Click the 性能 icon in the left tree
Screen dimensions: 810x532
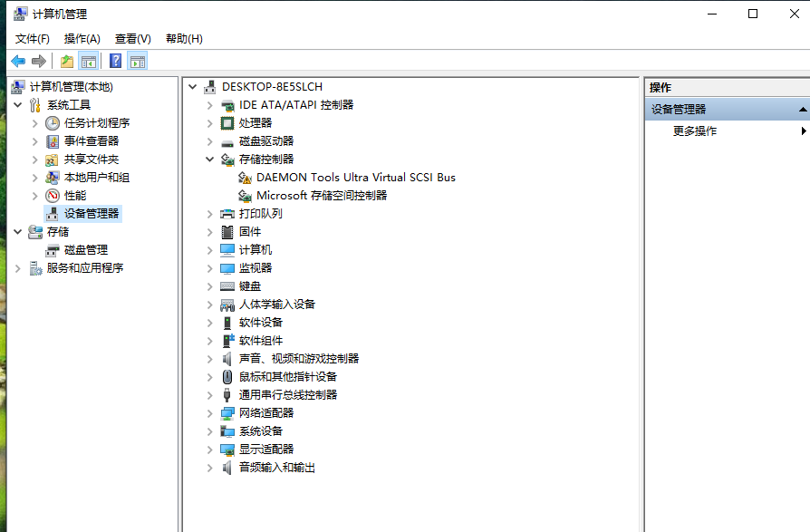click(x=53, y=196)
